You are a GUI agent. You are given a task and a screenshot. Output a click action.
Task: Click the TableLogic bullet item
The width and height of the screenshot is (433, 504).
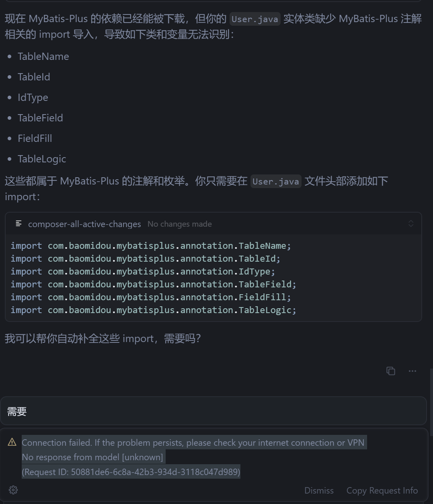tap(42, 159)
